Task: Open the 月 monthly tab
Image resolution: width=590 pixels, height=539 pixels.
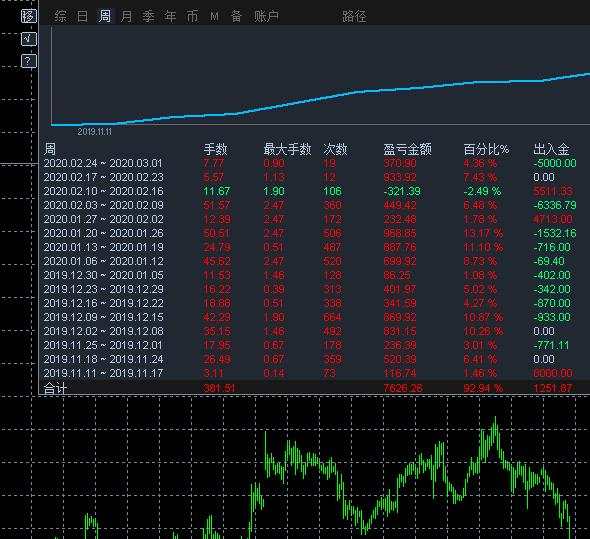Action: (126, 16)
